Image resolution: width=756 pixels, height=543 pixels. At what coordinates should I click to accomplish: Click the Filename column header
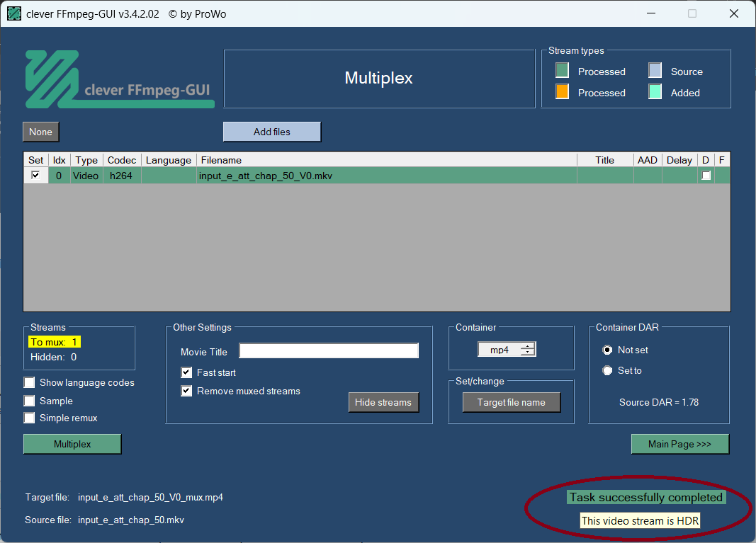click(387, 160)
